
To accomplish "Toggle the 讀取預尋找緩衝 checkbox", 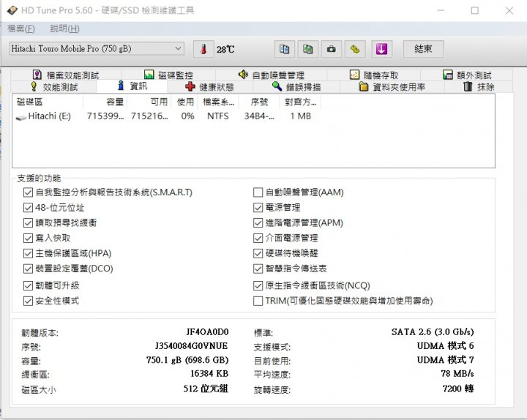I will pyautogui.click(x=28, y=222).
